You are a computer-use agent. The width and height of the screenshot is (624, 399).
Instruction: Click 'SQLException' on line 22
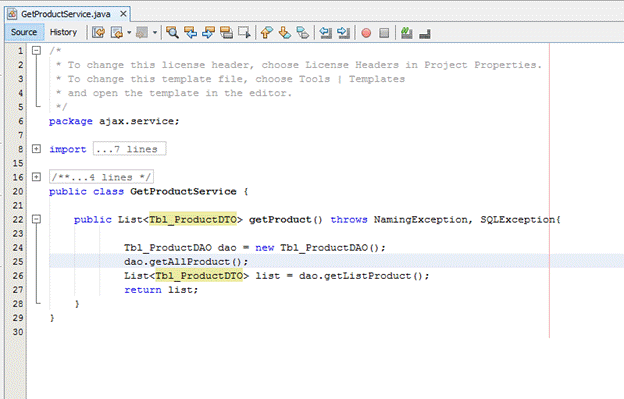(517, 219)
